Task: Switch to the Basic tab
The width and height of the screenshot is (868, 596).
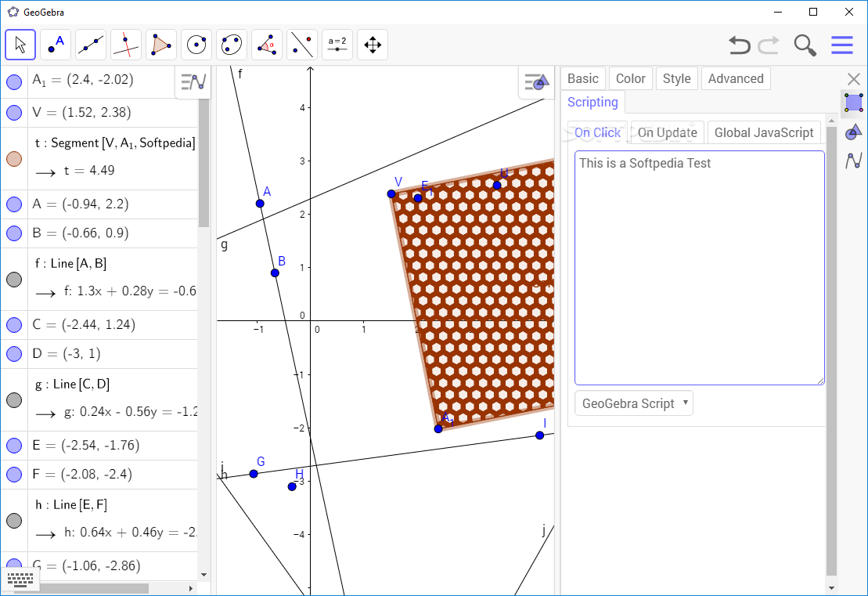Action: tap(583, 78)
